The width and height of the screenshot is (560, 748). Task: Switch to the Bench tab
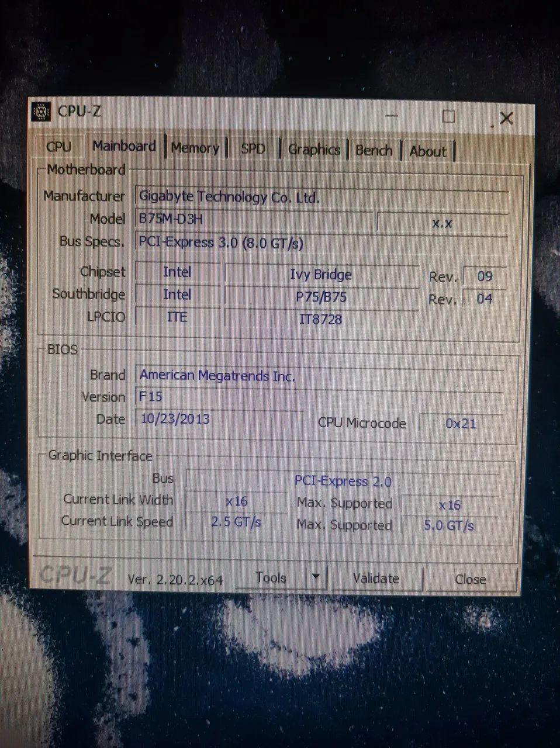[374, 151]
